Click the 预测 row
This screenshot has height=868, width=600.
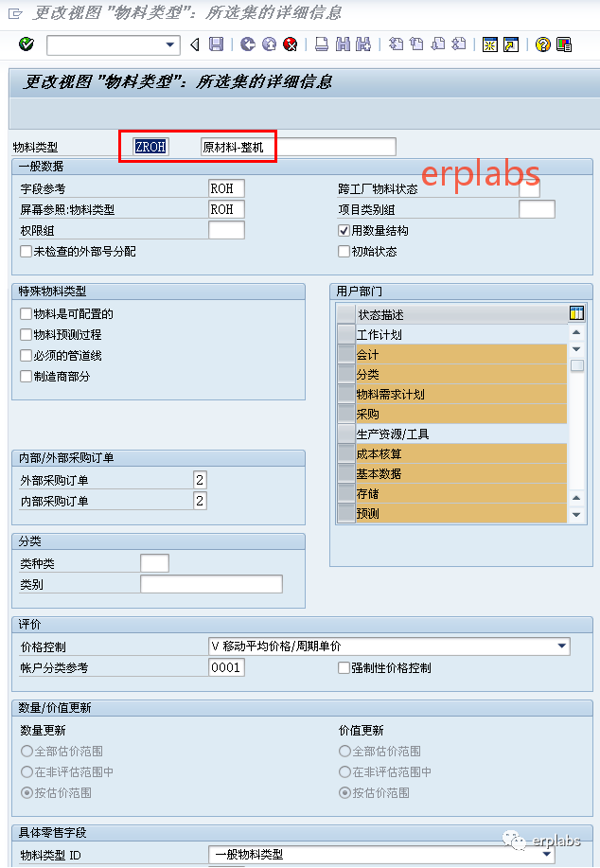461,513
